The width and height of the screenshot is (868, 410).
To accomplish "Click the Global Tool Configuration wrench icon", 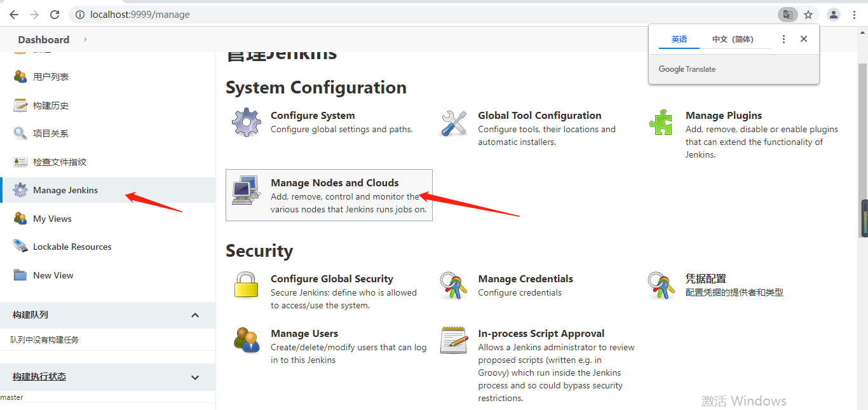I will click(x=454, y=123).
